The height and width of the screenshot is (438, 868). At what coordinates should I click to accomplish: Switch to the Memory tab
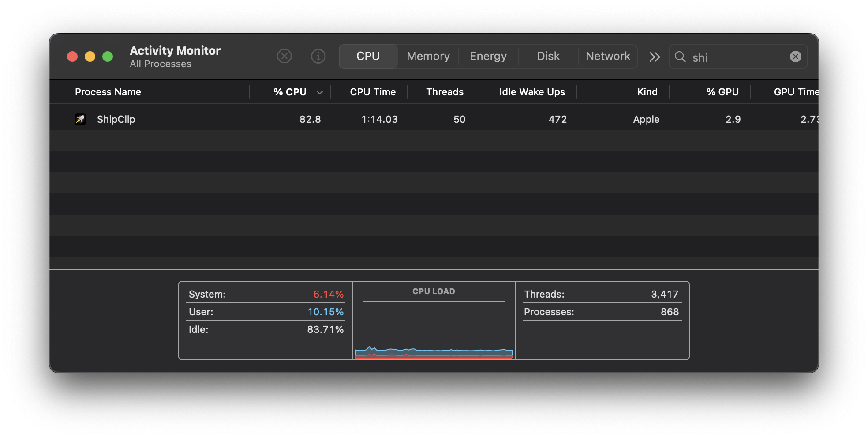[428, 57]
